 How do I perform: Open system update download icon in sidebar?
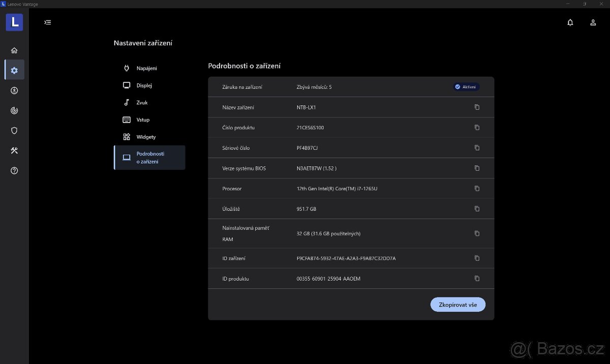14,90
